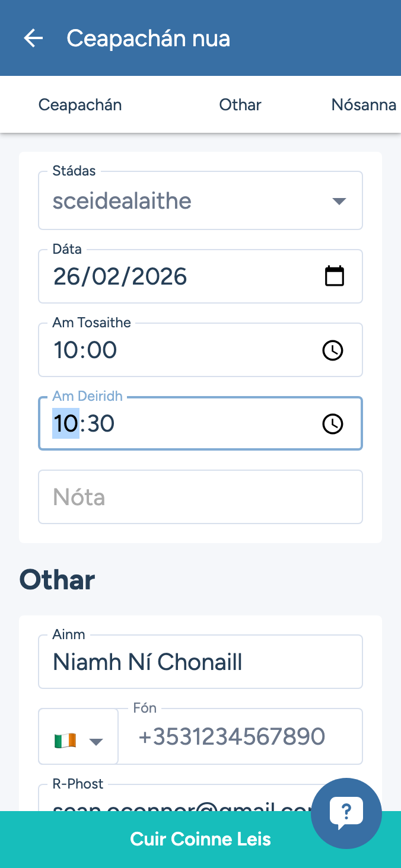The image size is (401, 868).
Task: Click the Fón number input field
Action: (x=240, y=736)
